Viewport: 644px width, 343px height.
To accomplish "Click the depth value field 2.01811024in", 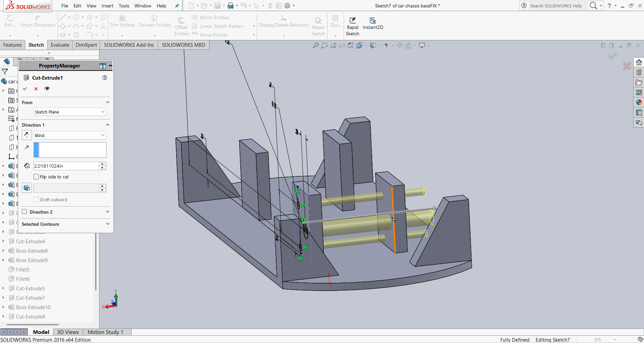I will coord(66,166).
